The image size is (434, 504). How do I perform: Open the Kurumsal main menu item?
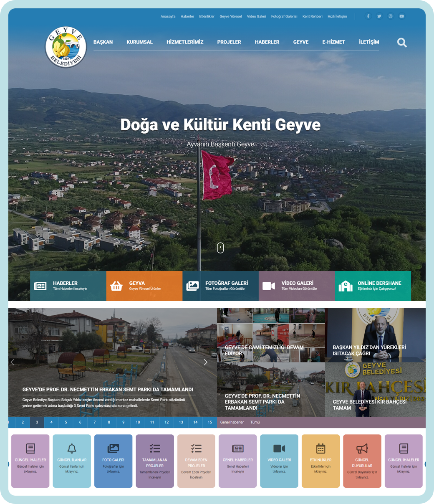[x=139, y=42]
